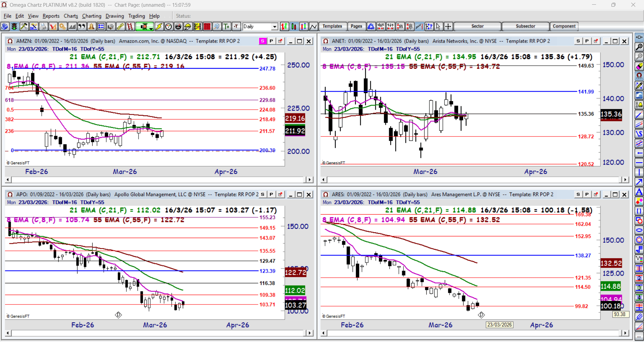644x342 pixels.
Task: Click AMZN chart scrollbar right arrow
Action: coord(309,180)
